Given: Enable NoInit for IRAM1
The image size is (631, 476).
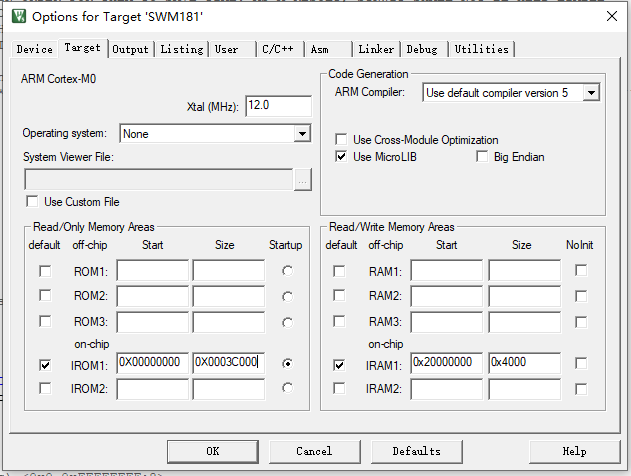Looking at the screenshot, I should point(581,363).
